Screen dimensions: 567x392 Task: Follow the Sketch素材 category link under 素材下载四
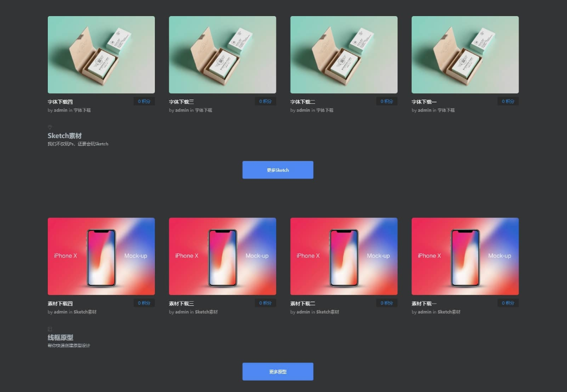(x=85, y=312)
